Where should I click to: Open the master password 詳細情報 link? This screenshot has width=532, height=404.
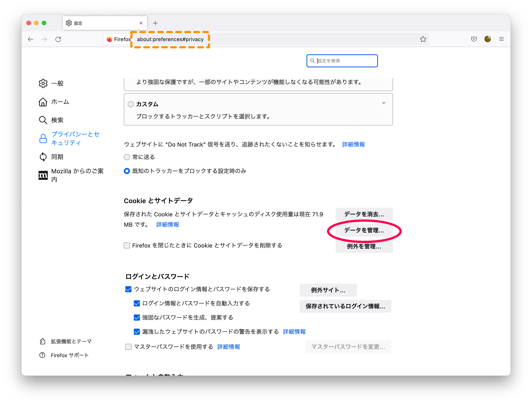(x=229, y=347)
